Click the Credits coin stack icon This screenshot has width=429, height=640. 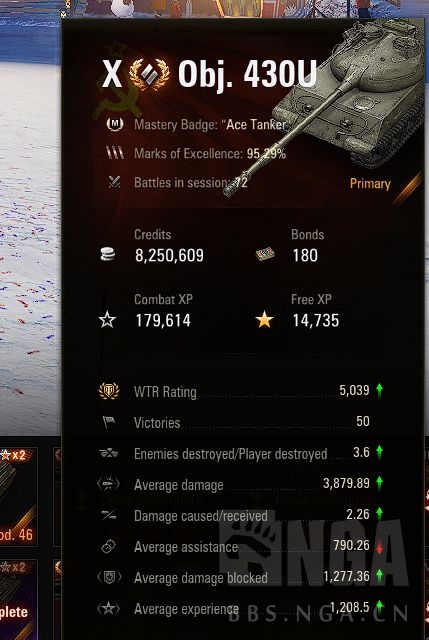[x=108, y=255]
